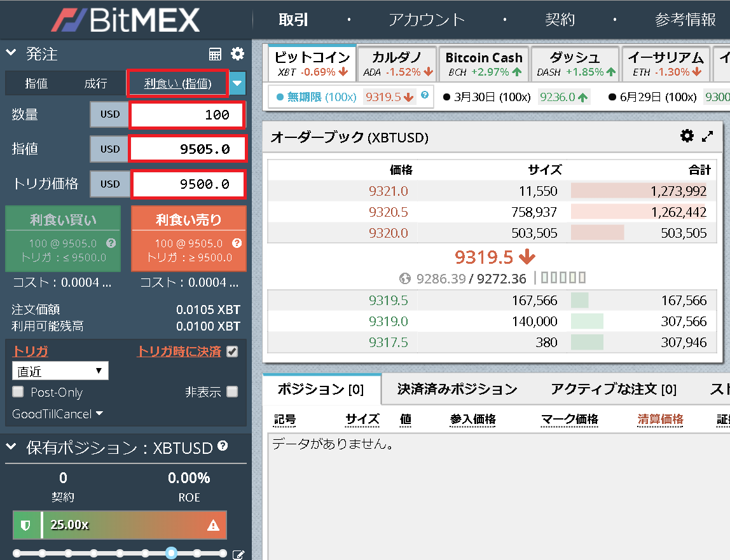Collapse the 発注 panel

tap(11, 53)
